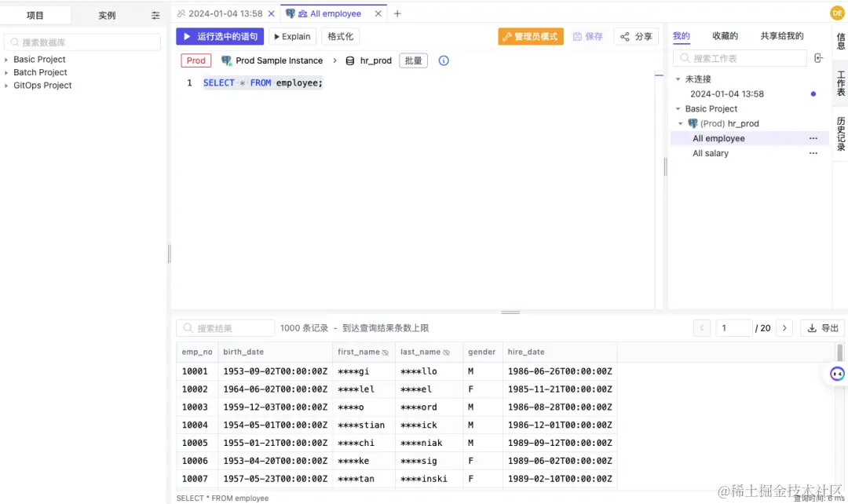
Task: Open more options for All employee
Action: pos(813,138)
